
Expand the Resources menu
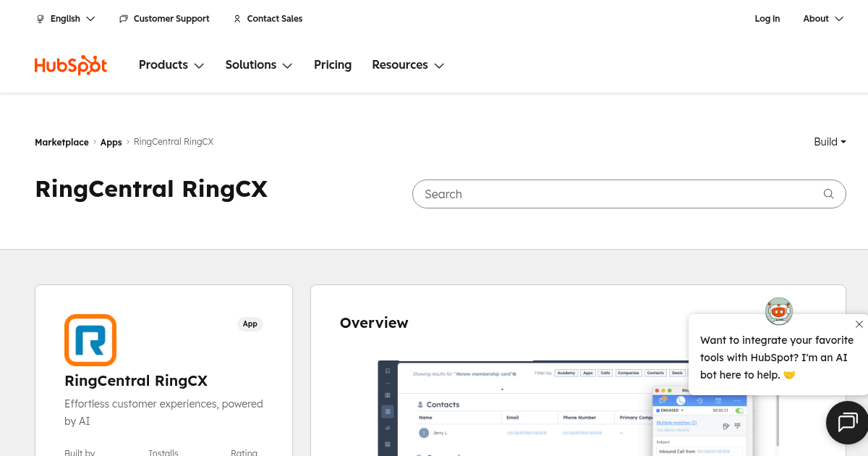[x=408, y=65]
